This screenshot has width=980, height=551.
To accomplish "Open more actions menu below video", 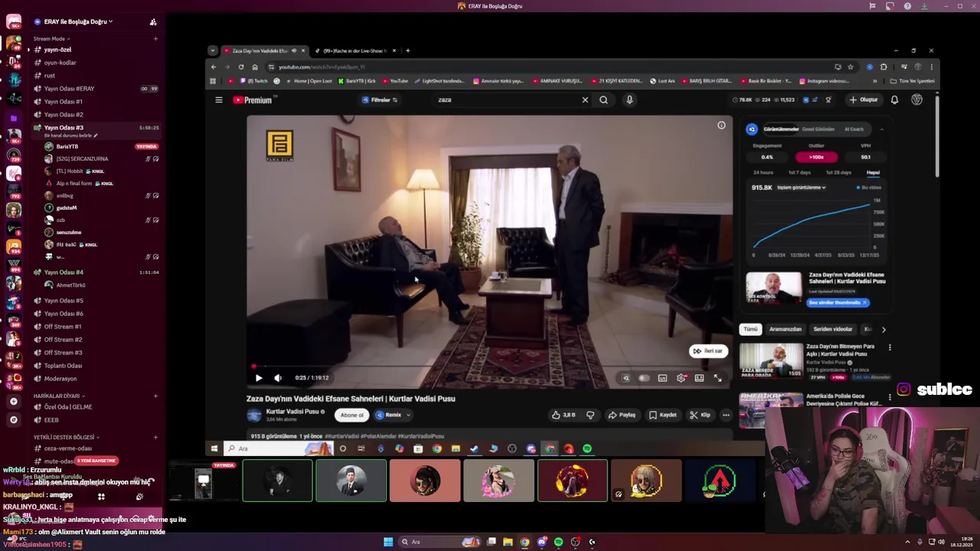I will 726,415.
